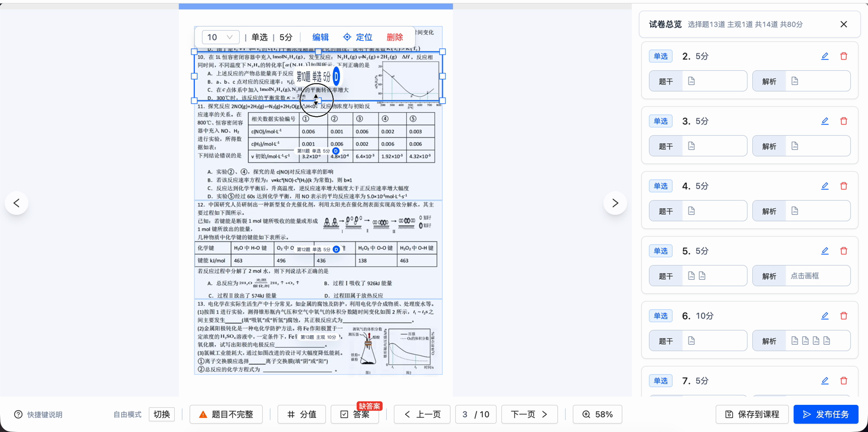Open the 分值 score settings
Image resolution: width=868 pixels, height=432 pixels.
click(x=302, y=414)
